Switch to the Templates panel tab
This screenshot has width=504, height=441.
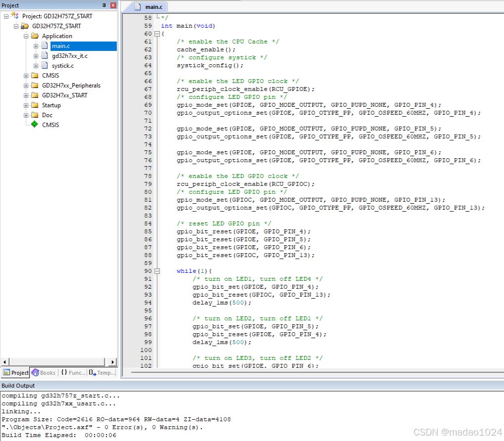pyautogui.click(x=102, y=373)
